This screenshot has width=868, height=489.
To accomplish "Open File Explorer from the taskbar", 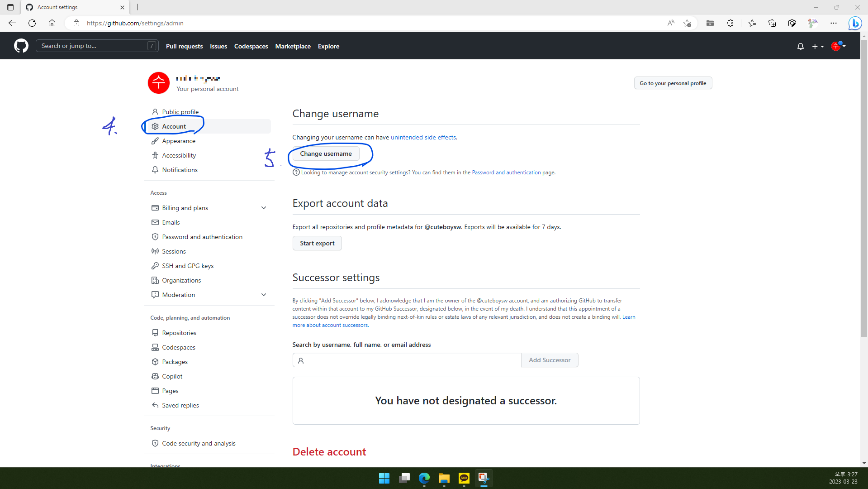I will (x=444, y=478).
